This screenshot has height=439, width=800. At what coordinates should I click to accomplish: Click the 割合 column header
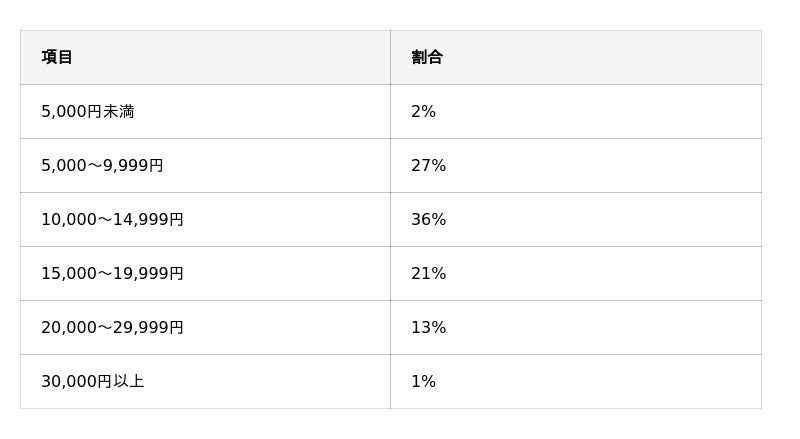pyautogui.click(x=576, y=57)
